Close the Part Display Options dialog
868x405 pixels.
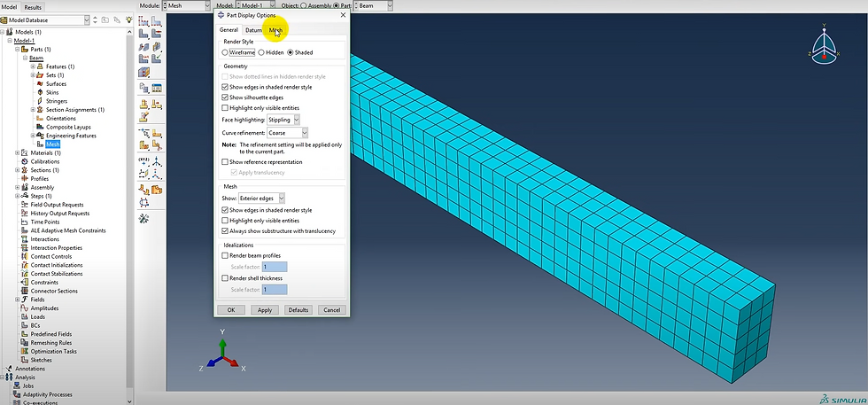pos(343,16)
